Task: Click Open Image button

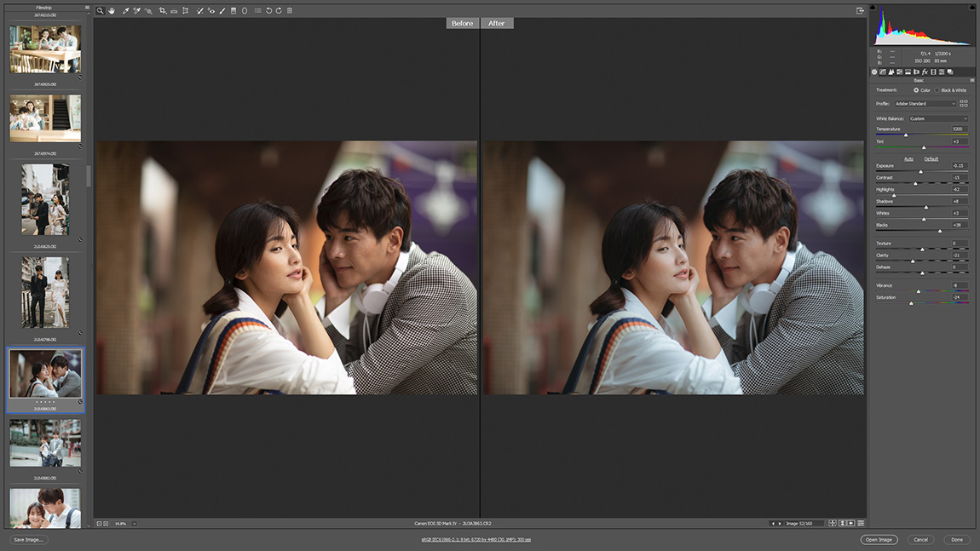Action: point(879,540)
